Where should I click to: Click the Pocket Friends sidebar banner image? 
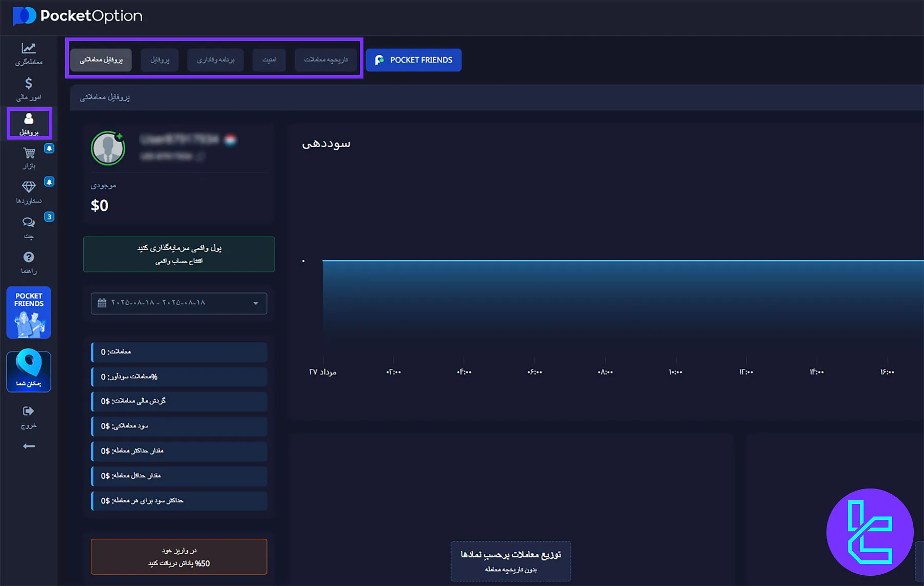click(x=29, y=312)
